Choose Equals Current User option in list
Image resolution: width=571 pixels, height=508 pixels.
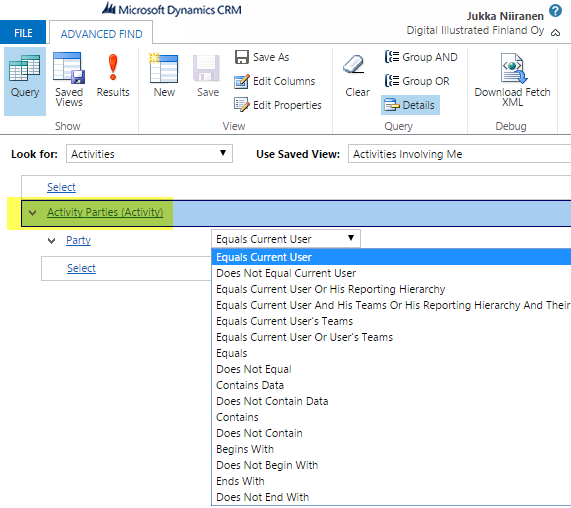[x=391, y=257]
